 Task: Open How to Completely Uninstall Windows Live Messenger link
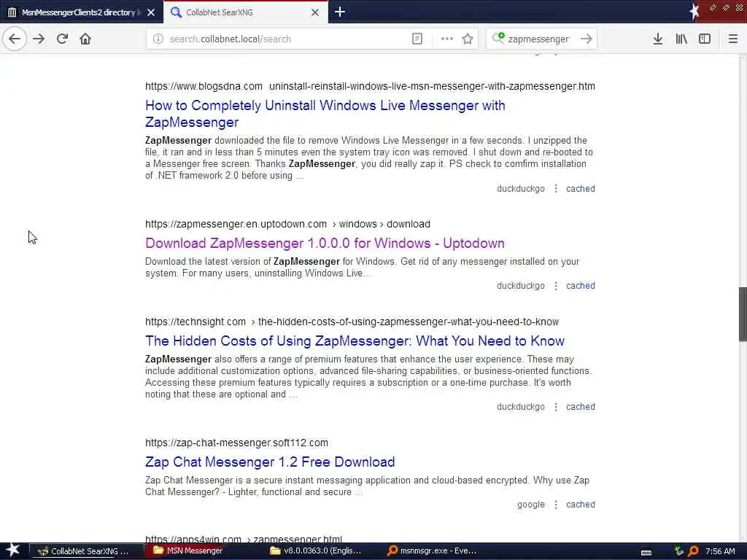pos(325,113)
